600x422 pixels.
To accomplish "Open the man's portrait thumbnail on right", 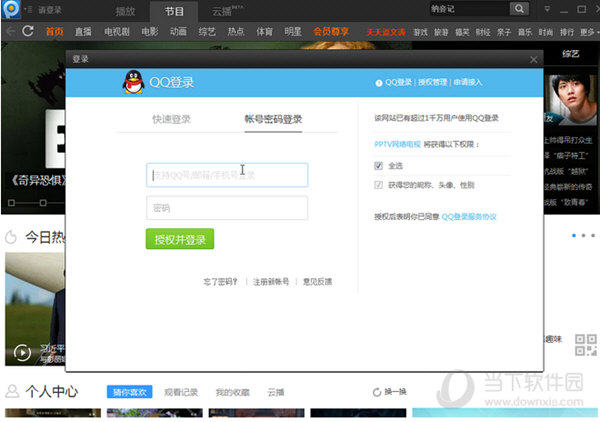I will coord(571,99).
